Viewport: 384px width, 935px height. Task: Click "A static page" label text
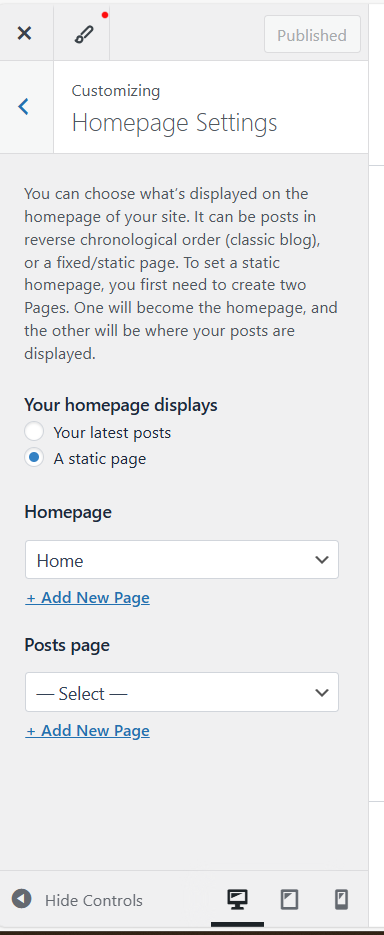coord(100,459)
